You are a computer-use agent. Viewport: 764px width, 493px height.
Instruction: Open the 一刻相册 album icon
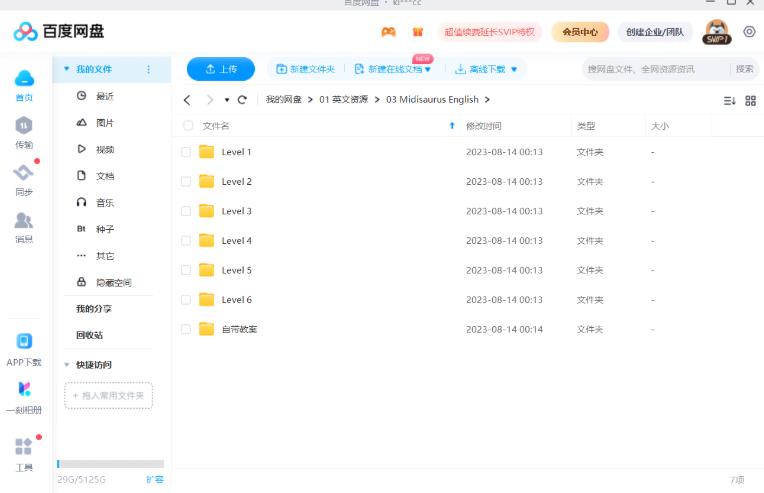[24, 389]
